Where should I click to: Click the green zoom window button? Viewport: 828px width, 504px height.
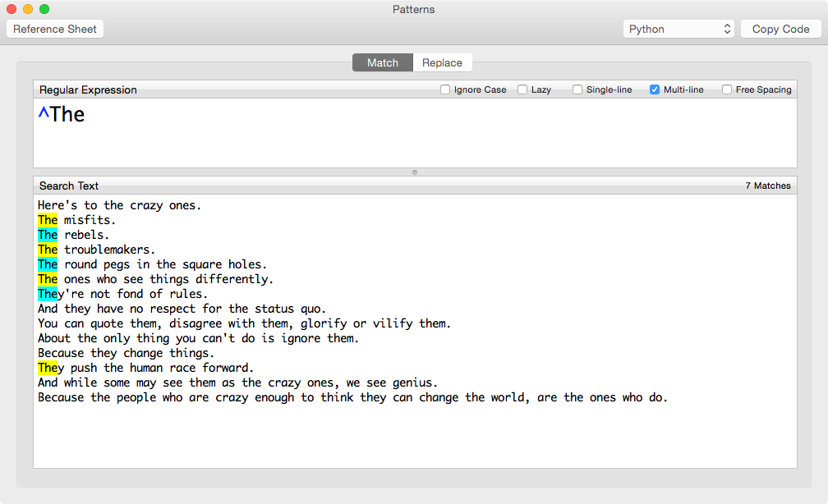44,9
